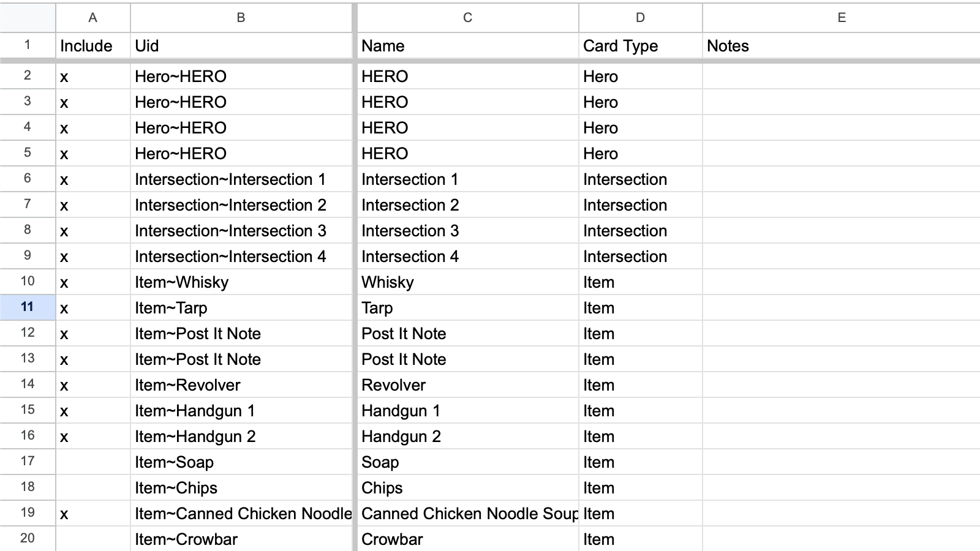
Task: Click the row 2 header number
Action: [28, 76]
